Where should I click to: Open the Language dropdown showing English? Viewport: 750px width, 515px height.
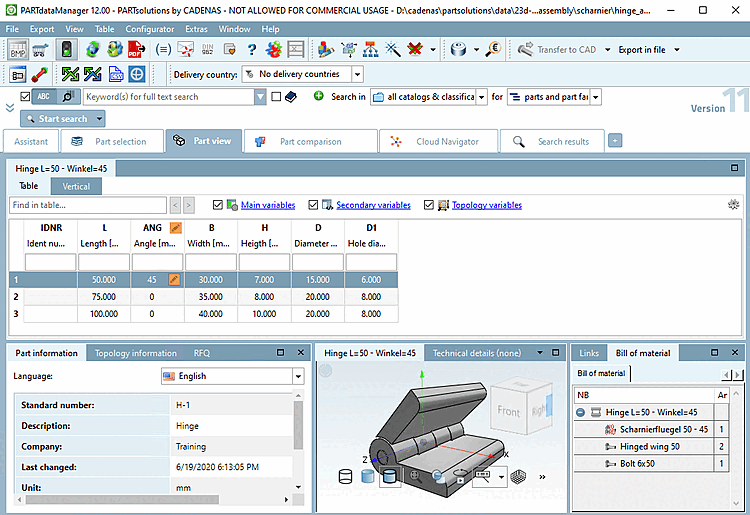tap(298, 376)
